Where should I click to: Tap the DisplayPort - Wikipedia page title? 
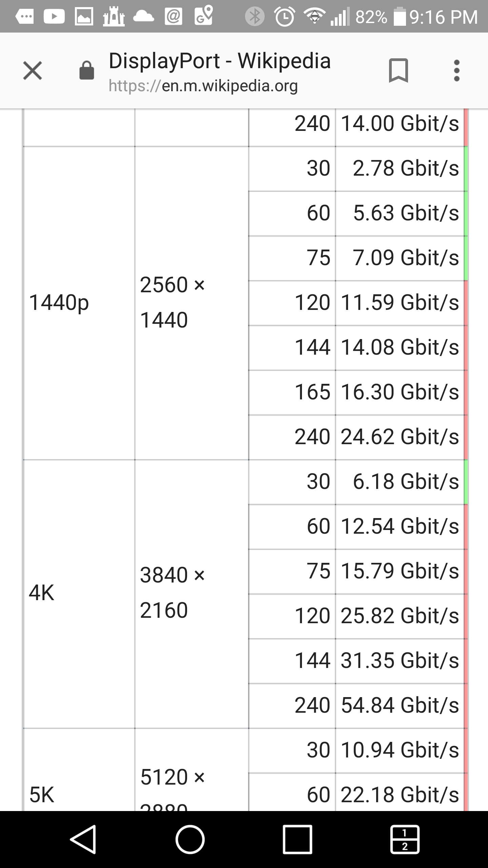(220, 61)
